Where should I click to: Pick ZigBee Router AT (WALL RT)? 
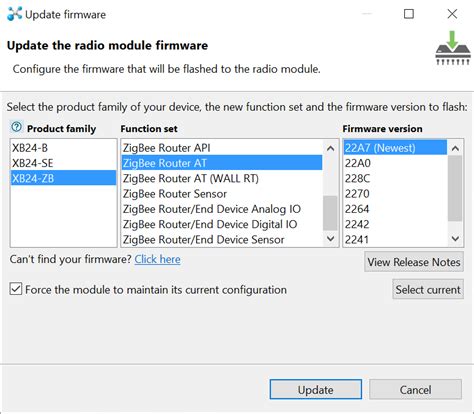point(222,178)
